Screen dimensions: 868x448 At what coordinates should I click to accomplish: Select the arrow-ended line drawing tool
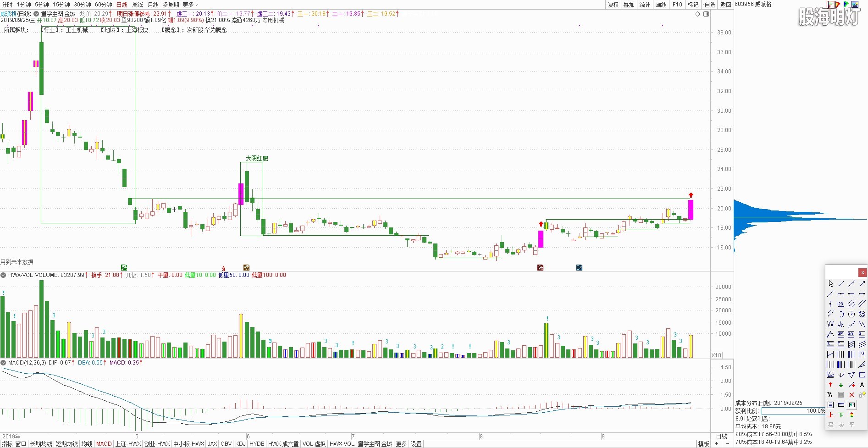862,283
